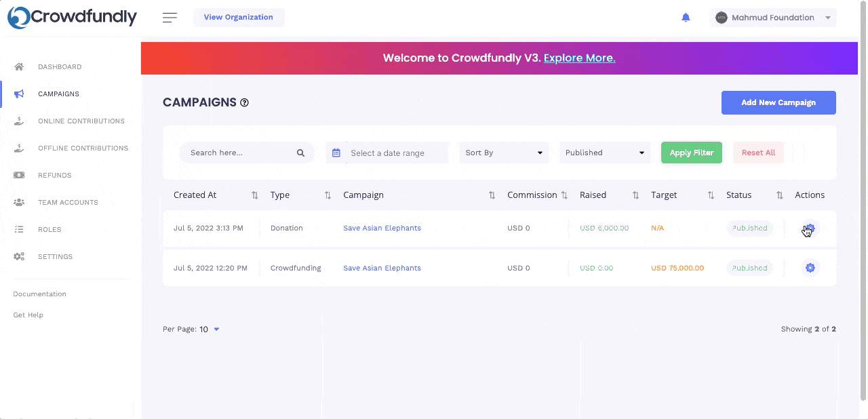Click the date range calendar icon
Viewport: 868px width, 419px height.
pos(336,153)
